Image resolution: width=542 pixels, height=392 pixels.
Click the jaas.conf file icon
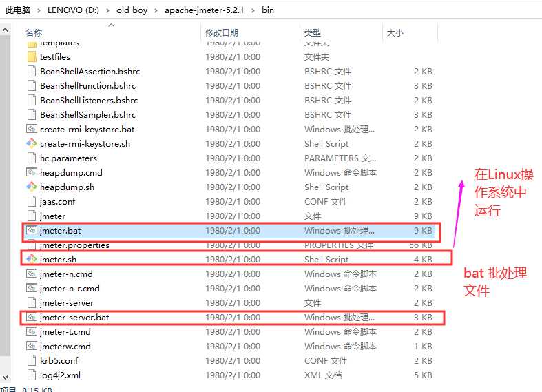click(x=32, y=202)
